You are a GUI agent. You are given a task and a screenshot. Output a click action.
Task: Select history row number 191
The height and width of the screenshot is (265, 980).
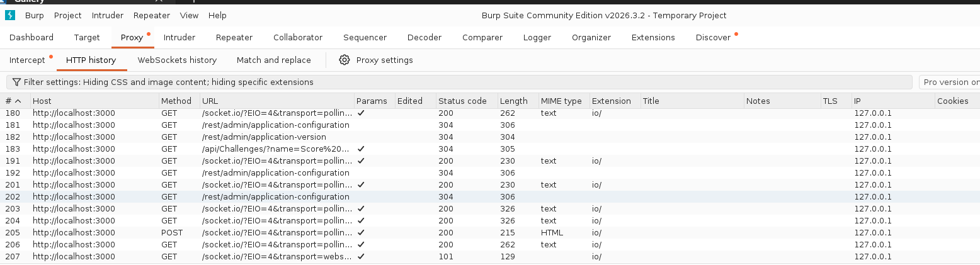490,161
